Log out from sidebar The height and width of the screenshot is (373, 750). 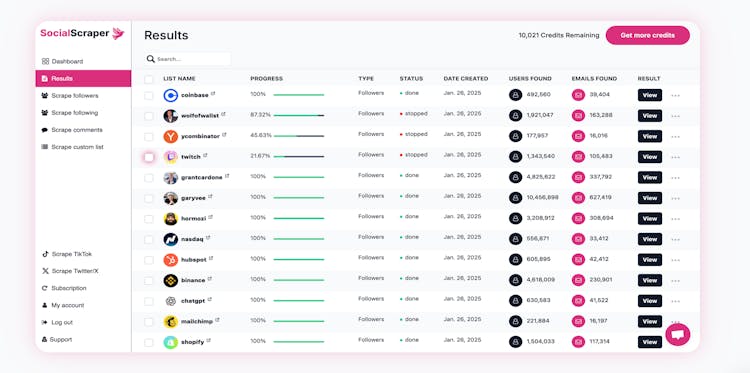click(x=57, y=322)
